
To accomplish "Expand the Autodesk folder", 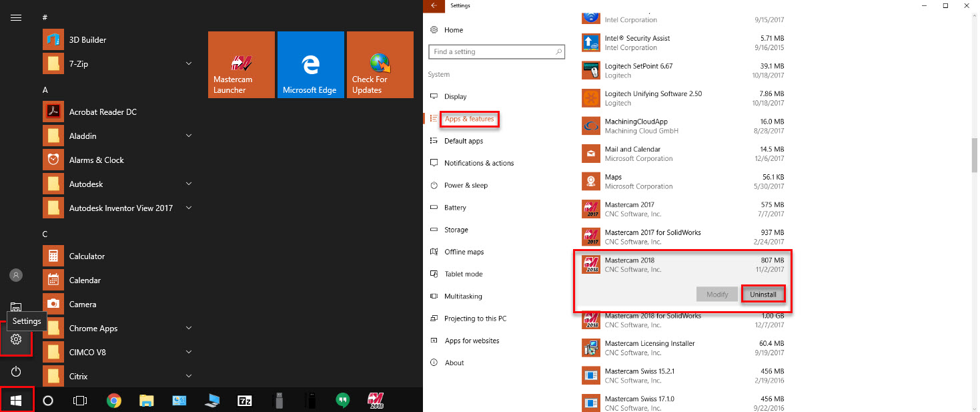I will click(189, 184).
